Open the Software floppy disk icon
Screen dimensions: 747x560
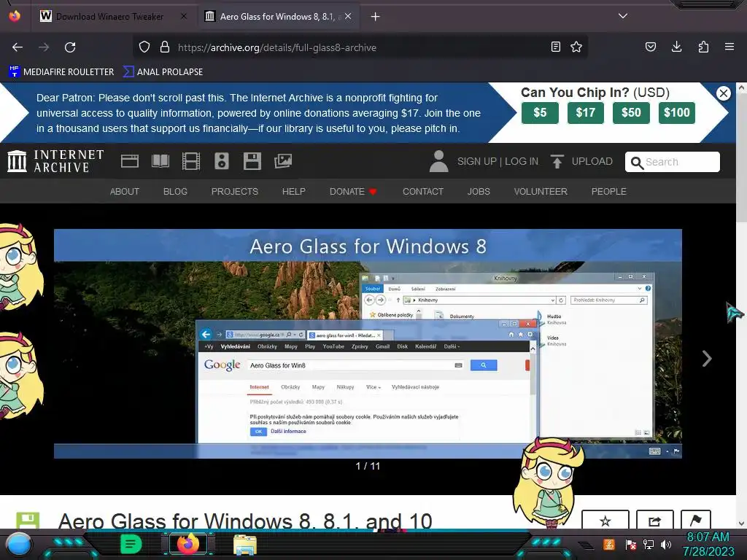click(252, 161)
